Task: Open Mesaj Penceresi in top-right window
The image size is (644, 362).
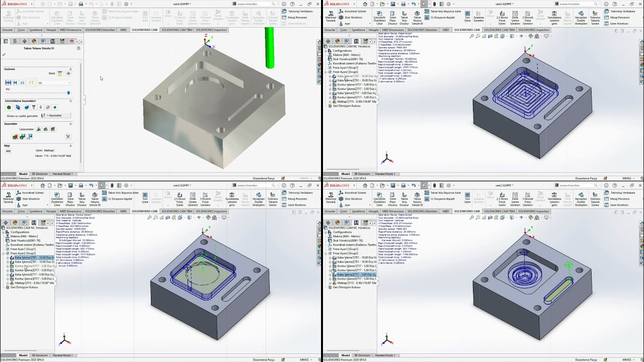Action: (617, 17)
